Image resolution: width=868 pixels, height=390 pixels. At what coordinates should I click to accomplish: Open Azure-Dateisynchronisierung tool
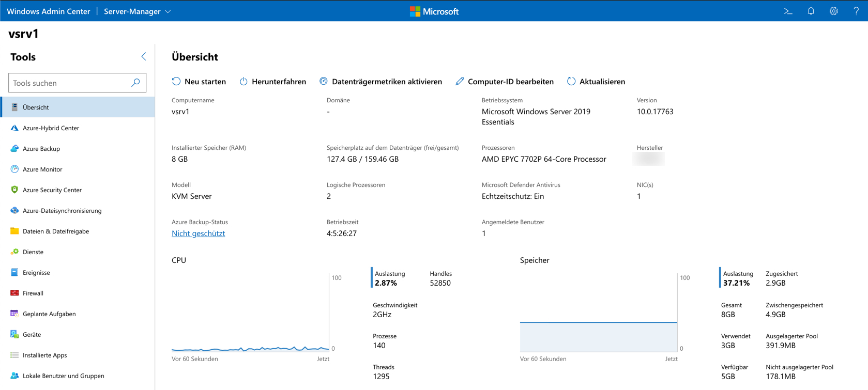pos(78,210)
